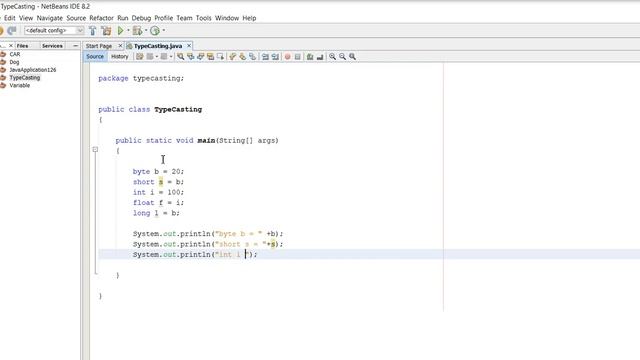Click the last magnifier icon in editor toolbar
The image size is (640, 360).
(x=352, y=57)
